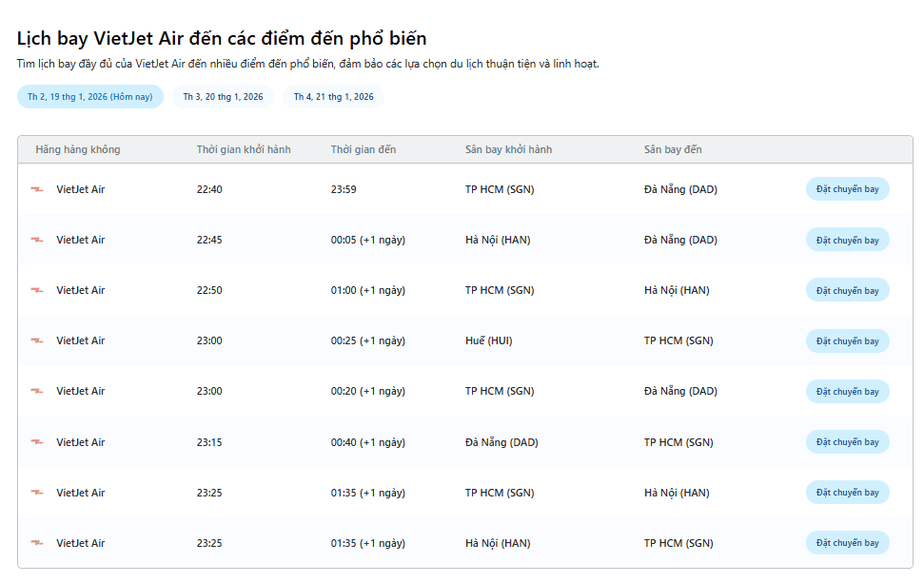Click the Sân bay đến column header
This screenshot has width=924, height=583.
(673, 149)
